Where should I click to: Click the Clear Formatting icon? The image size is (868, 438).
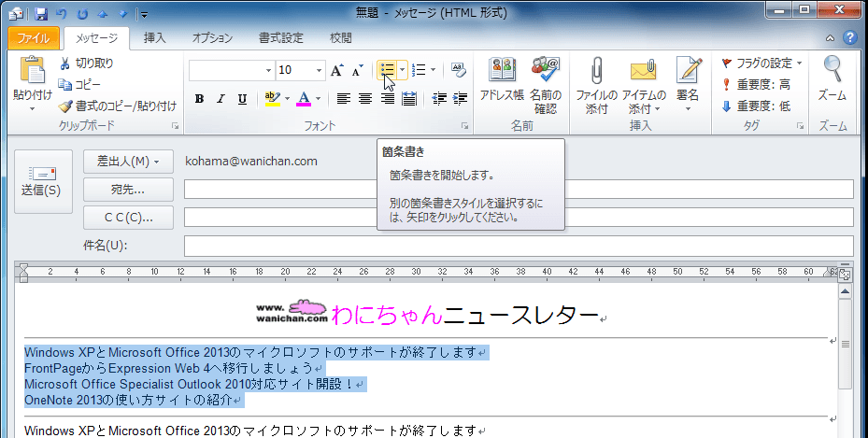[x=459, y=70]
